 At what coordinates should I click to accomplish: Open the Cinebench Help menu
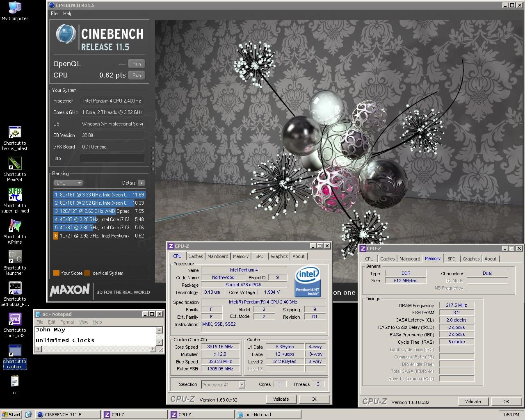pos(68,14)
